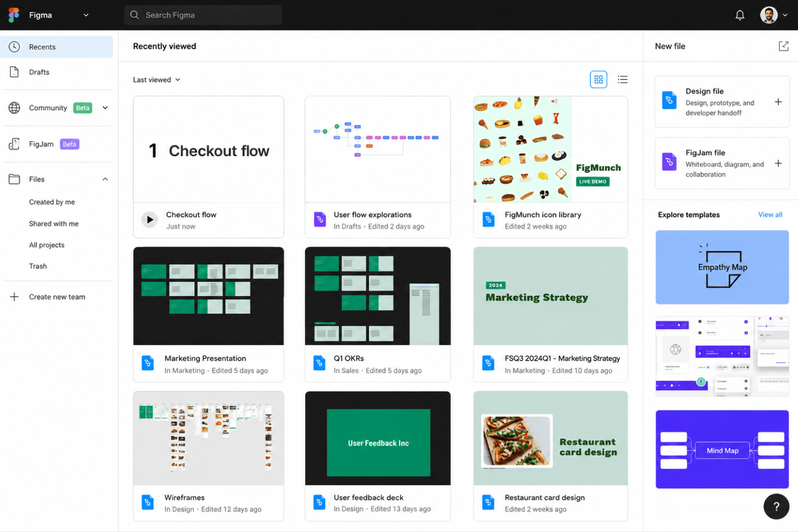Viewport: 798px width, 532px height.
Task: Focus the Search Figma field
Action: 203,15
